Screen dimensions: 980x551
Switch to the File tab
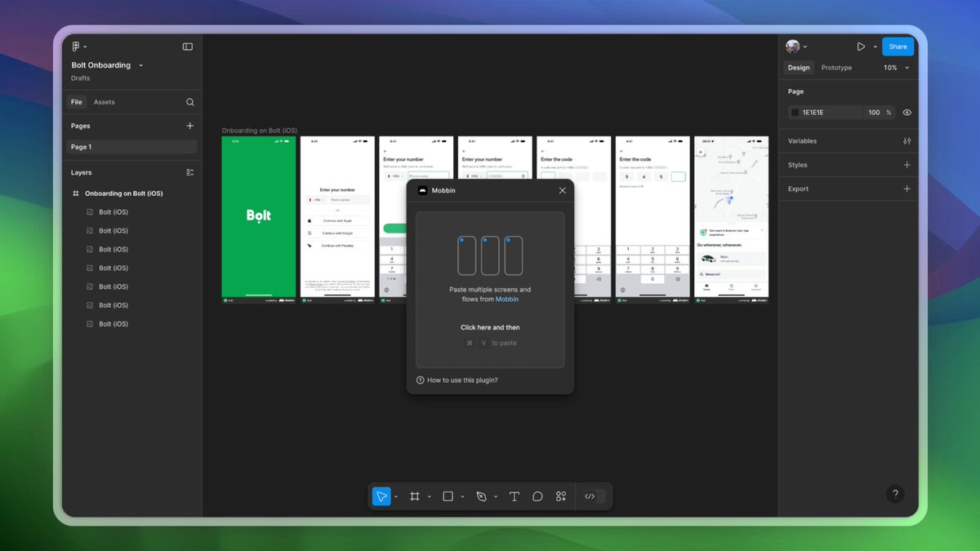coord(76,102)
